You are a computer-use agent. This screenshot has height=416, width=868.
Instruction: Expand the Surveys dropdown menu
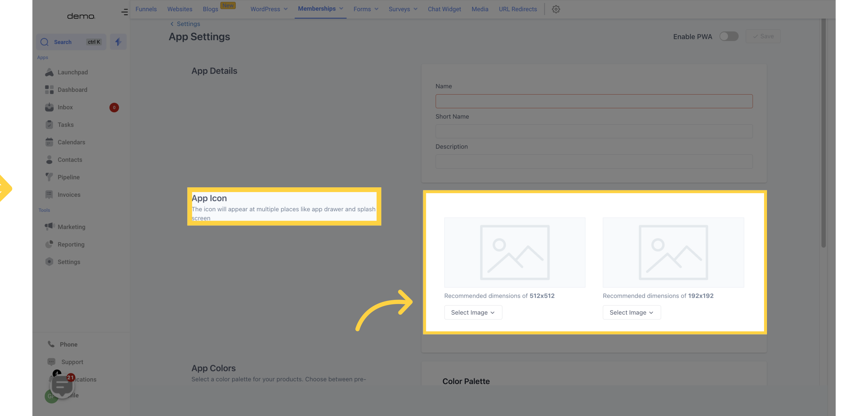pyautogui.click(x=403, y=9)
